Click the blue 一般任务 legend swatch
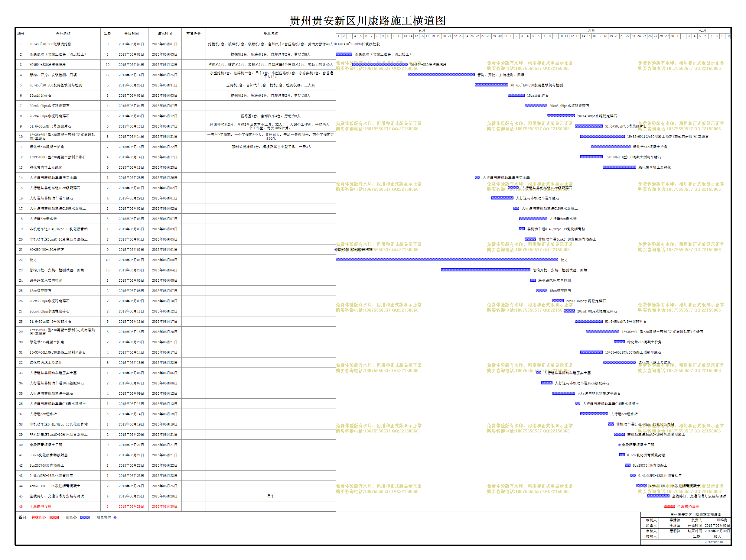This screenshot has height=560, width=746. [x=85, y=517]
